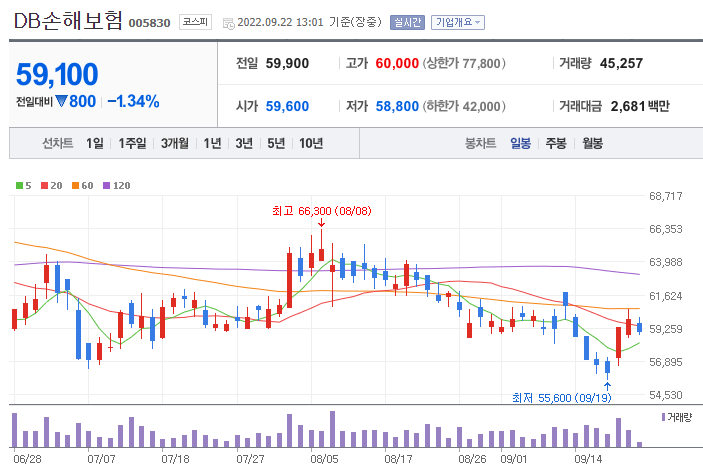Select the 3개월 line chart tab
703x471 pixels.
[175, 143]
